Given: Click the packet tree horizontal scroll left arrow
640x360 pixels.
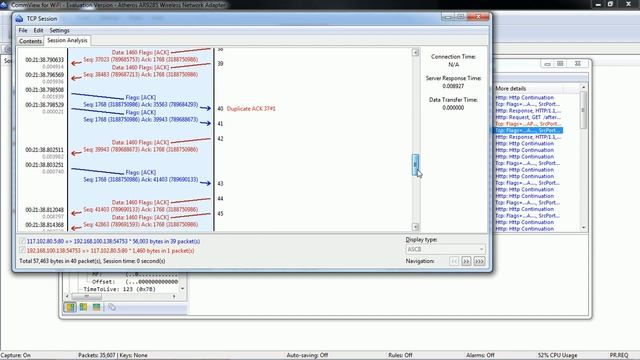Looking at the screenshot, I should 67,296.
